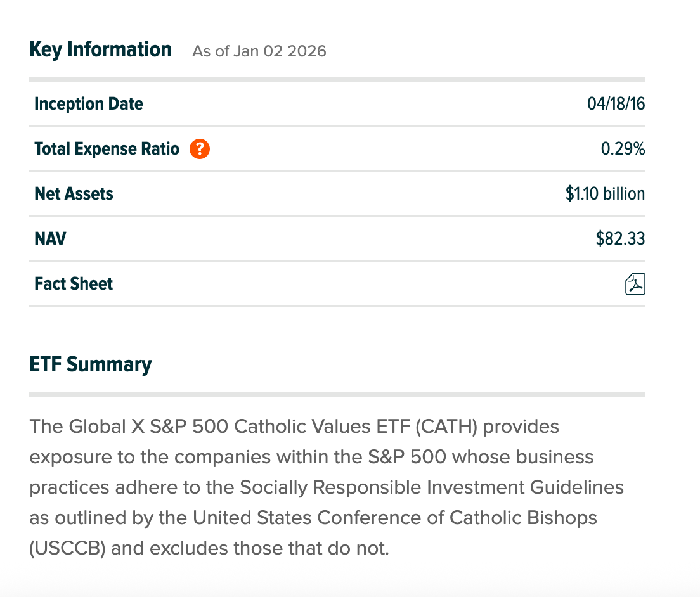Click the Fact Sheet row label
Screen dimensions: 700x597
74,284
